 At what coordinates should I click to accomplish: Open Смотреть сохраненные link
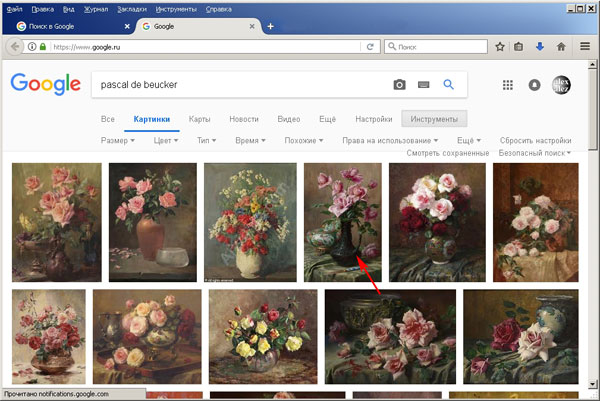(x=448, y=153)
